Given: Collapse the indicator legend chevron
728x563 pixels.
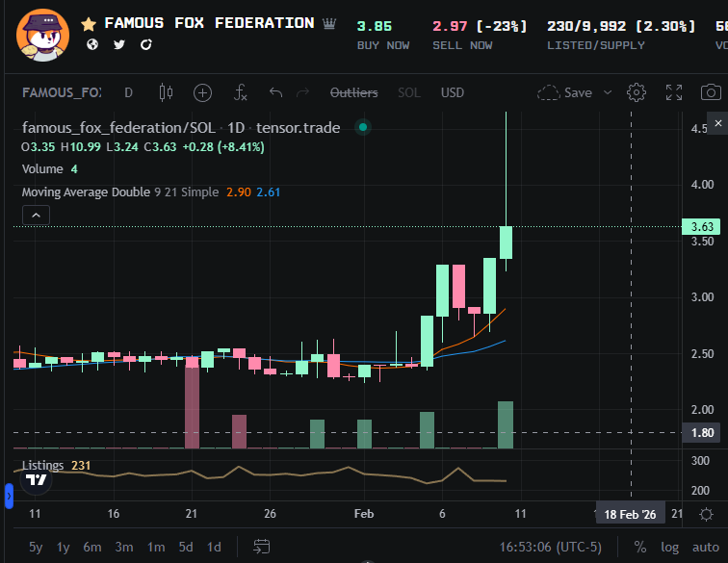Looking at the screenshot, I should click(36, 216).
